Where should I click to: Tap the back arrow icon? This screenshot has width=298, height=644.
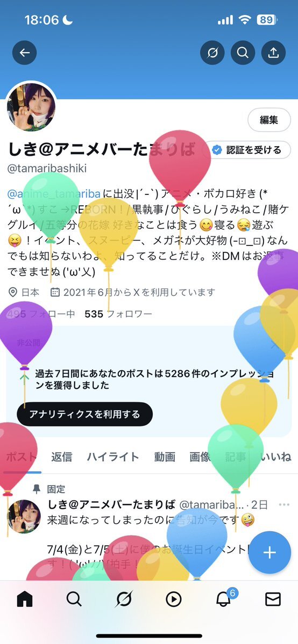(x=25, y=53)
